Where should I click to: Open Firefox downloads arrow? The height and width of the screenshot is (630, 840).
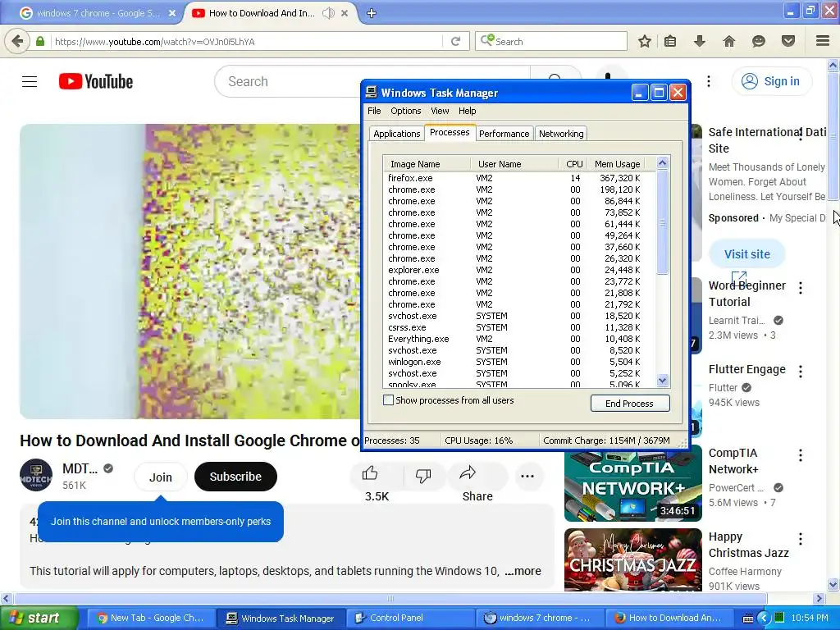click(x=699, y=41)
